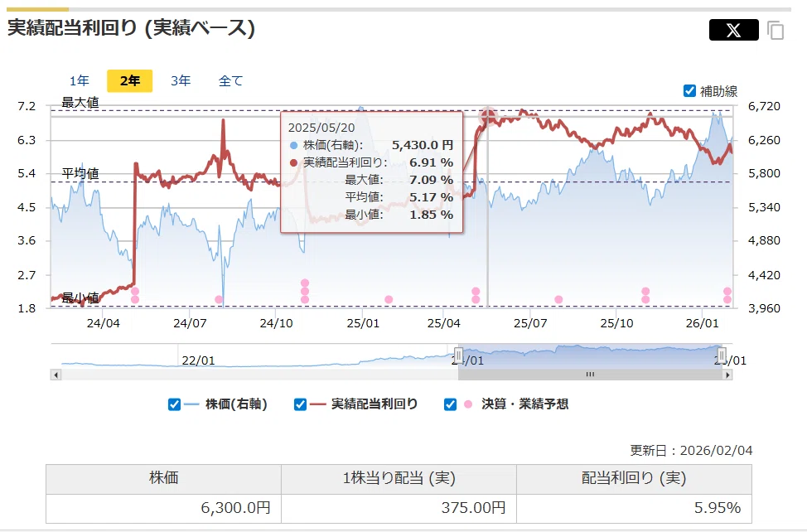The width and height of the screenshot is (807, 532).
Task: Click the 決算・業績予想 legend label
Action: point(525,404)
